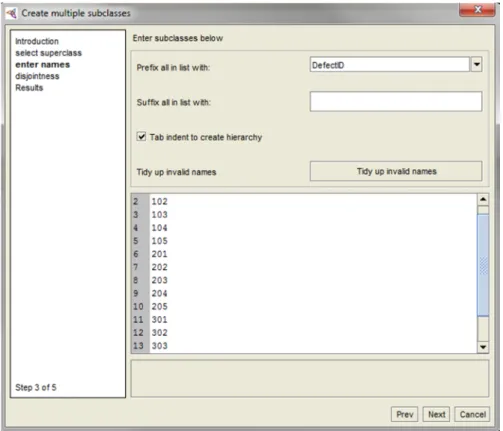
Task: Select the select superclass step
Action: pyautogui.click(x=48, y=53)
